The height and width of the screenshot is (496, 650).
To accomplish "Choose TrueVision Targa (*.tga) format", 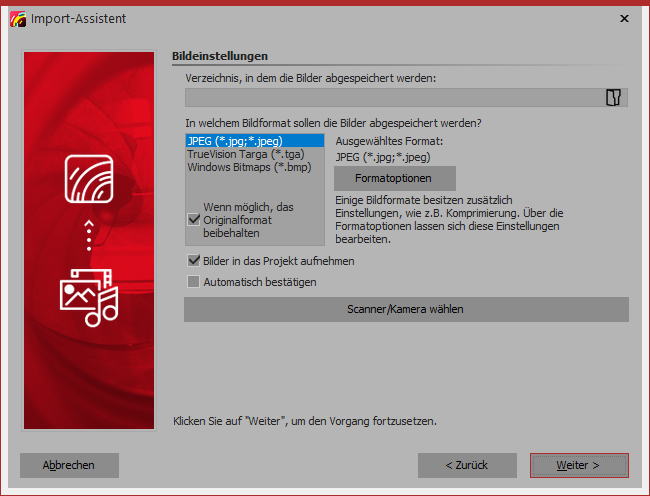I will tap(245, 154).
